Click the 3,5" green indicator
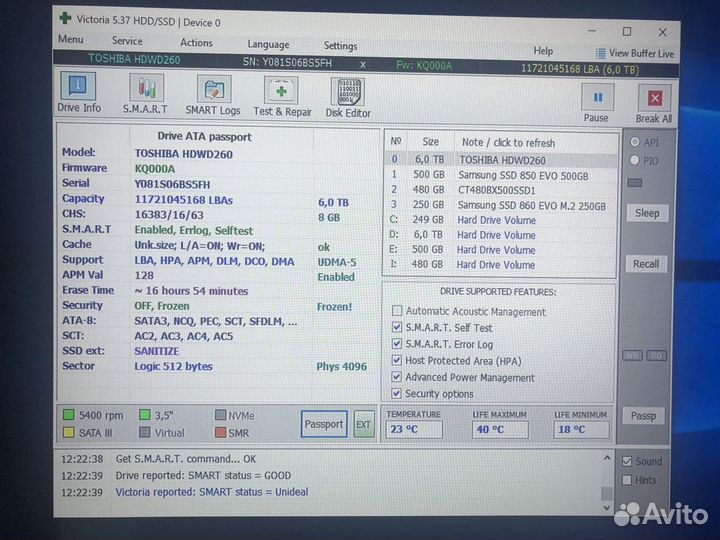720x540 pixels. point(145,415)
